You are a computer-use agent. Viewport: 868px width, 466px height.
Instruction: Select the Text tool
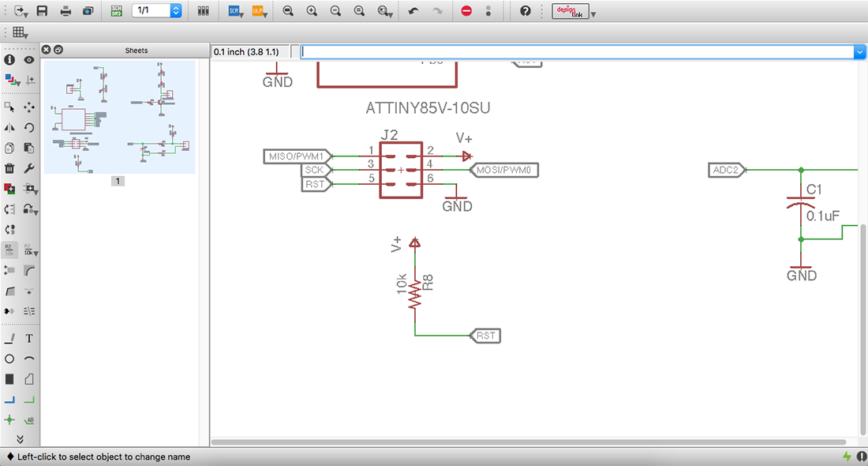click(29, 338)
